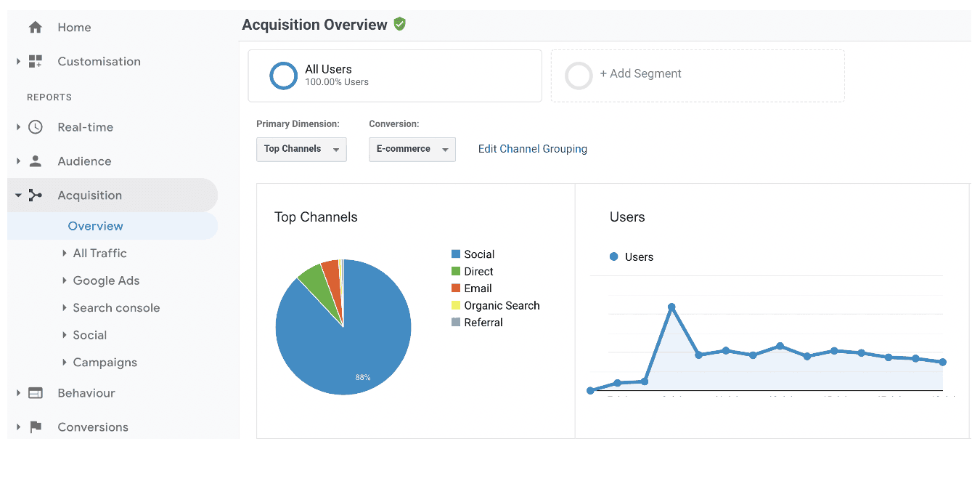Open Real-time via its clock icon

tap(34, 126)
